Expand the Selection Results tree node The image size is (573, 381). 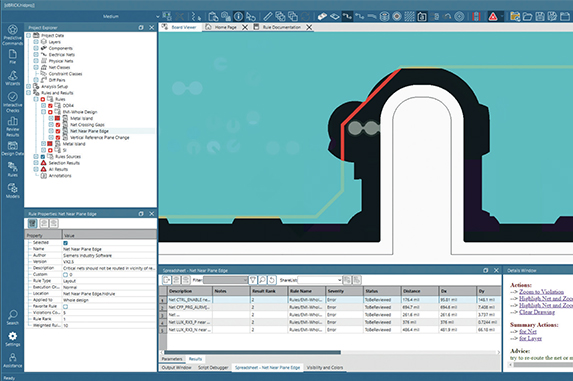(36, 163)
